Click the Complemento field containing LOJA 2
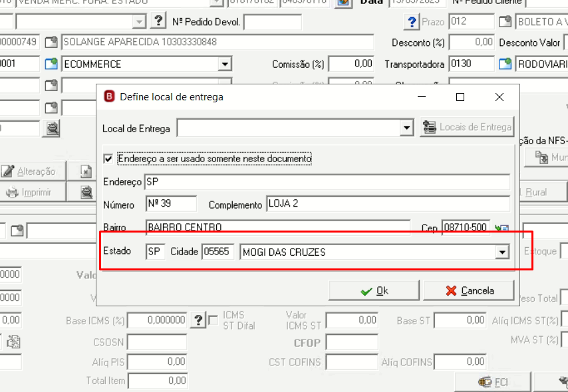568x392 pixels. click(x=388, y=204)
